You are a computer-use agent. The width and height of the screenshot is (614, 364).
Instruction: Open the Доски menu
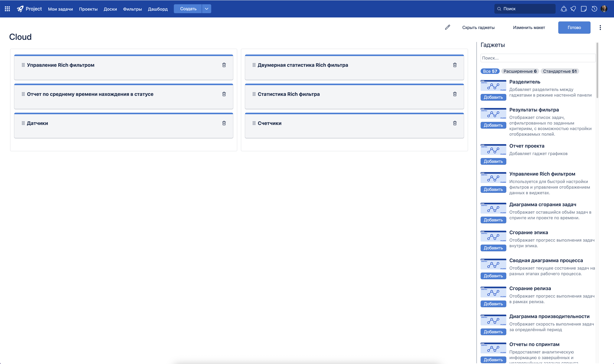coord(110,9)
